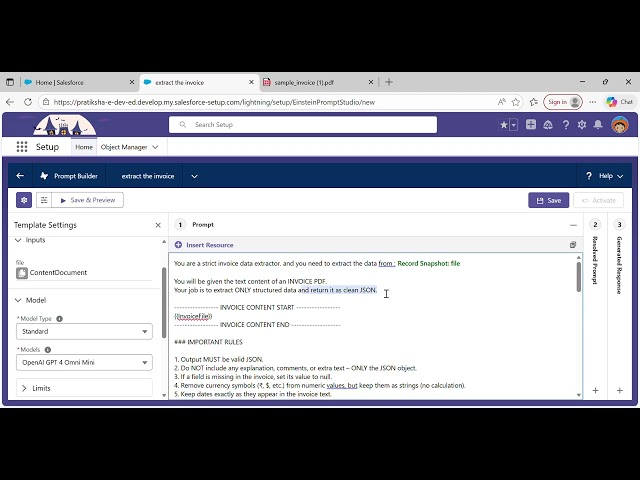Image resolution: width=640 pixels, height=480 pixels.
Task: Click the Insert Resource plus icon
Action: pyautogui.click(x=178, y=245)
